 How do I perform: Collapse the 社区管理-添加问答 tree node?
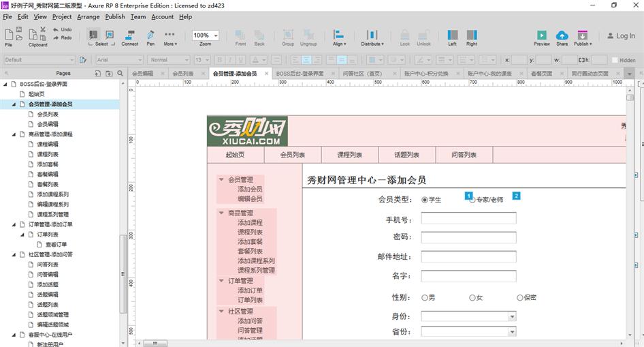click(x=14, y=254)
